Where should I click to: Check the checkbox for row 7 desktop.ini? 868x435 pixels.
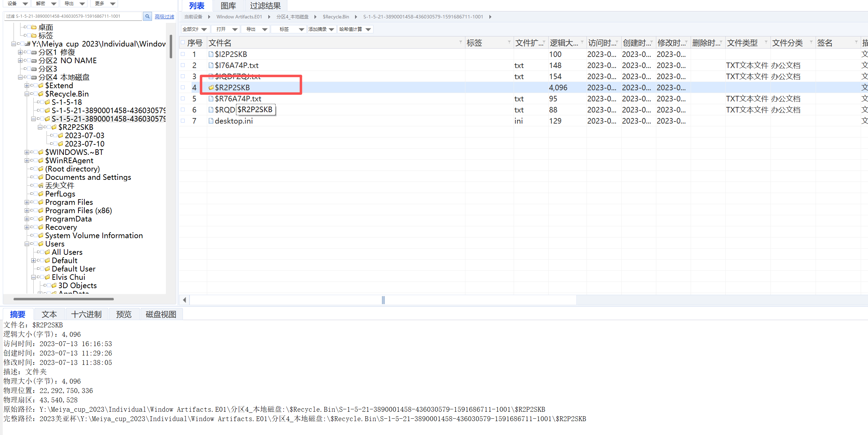[x=183, y=121]
